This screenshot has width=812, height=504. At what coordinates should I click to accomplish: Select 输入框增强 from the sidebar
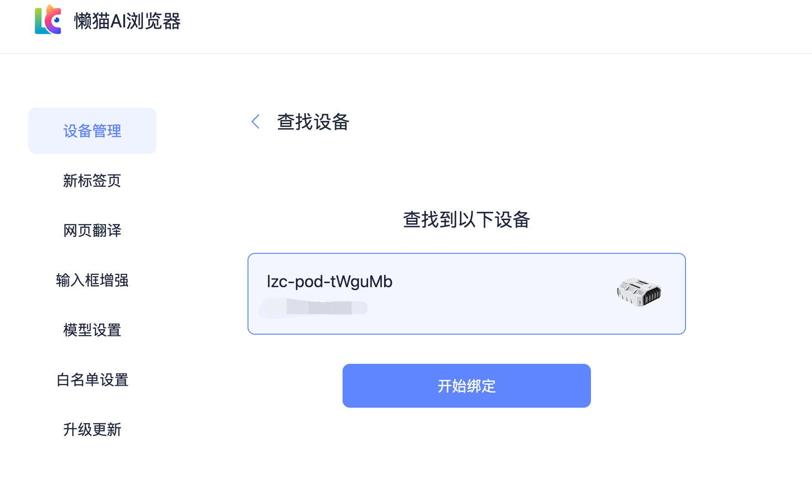click(92, 281)
